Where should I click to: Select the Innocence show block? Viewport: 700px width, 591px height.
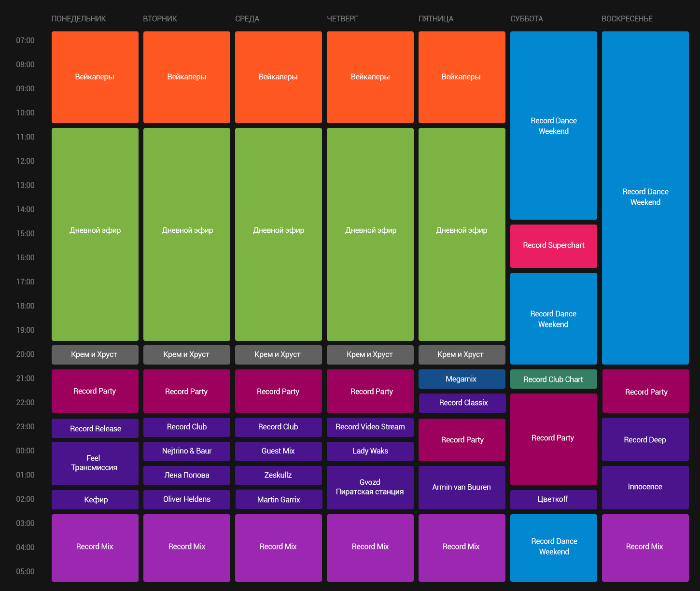point(645,488)
